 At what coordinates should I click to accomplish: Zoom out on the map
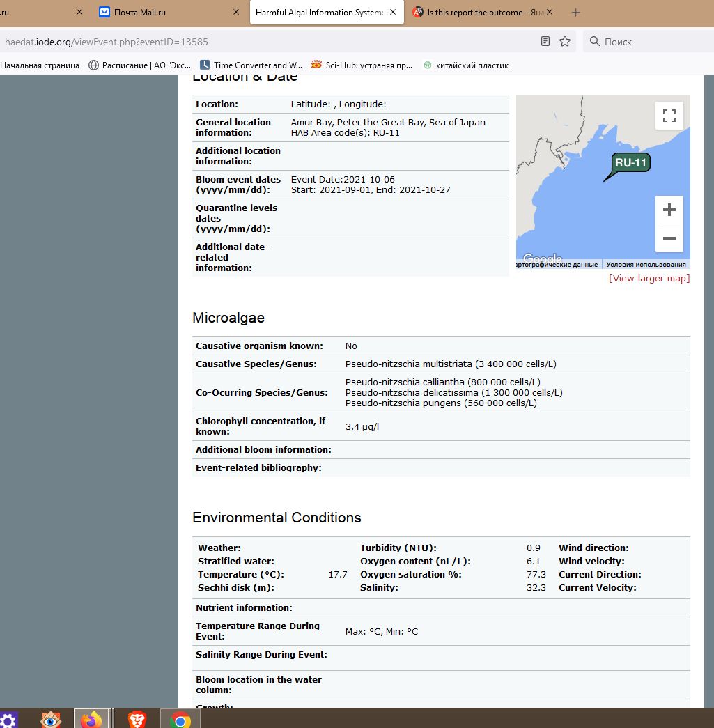click(669, 238)
